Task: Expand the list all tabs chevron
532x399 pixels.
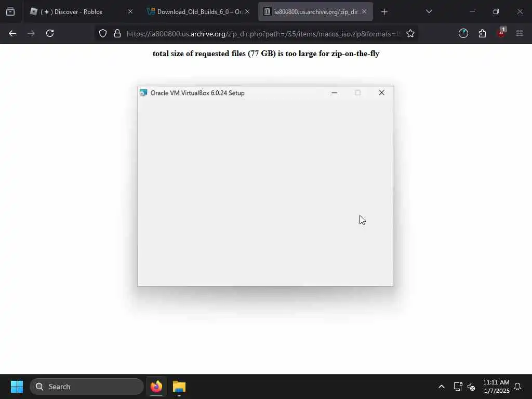Action: (429, 11)
